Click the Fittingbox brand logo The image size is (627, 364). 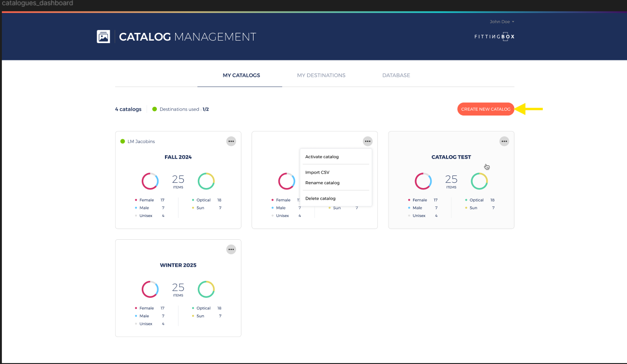494,37
